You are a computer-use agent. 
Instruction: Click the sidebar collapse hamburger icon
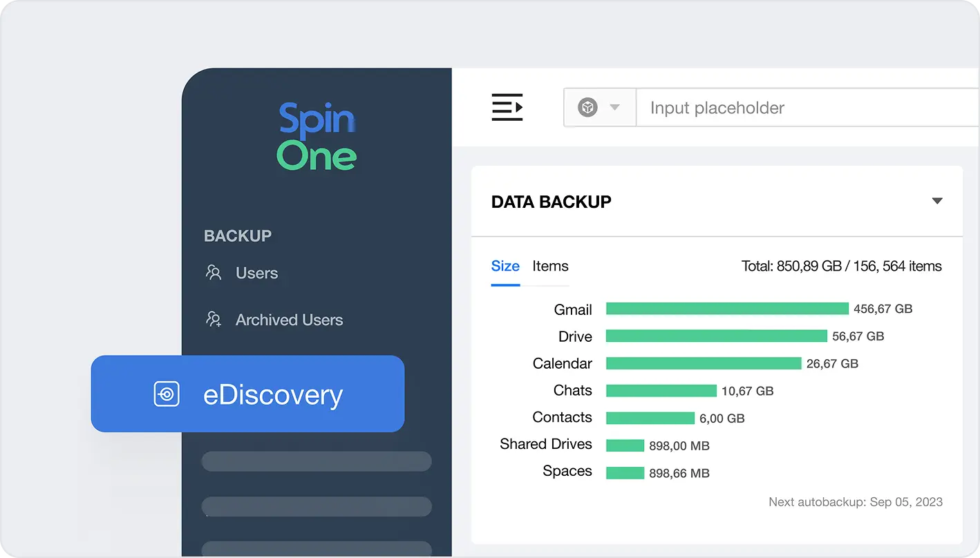(x=507, y=107)
